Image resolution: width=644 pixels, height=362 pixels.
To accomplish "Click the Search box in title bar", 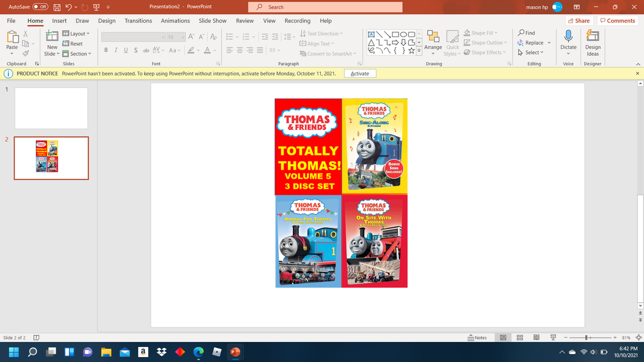I will [x=325, y=7].
